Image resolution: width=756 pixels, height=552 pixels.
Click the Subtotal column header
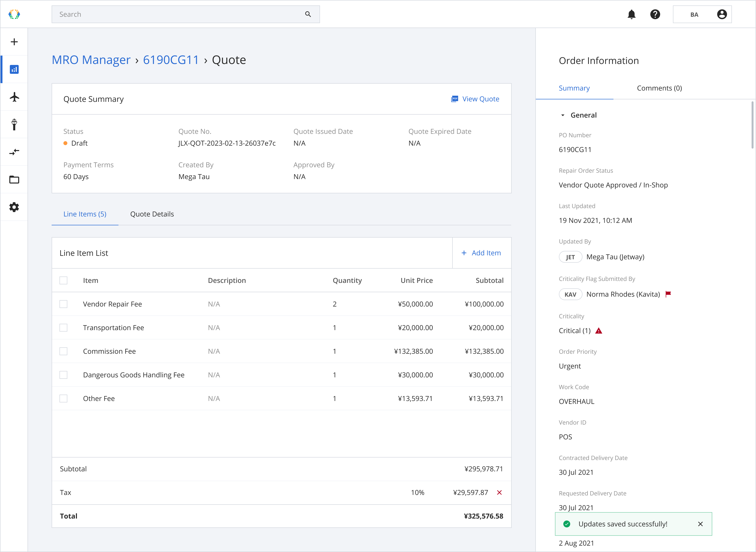pyautogui.click(x=490, y=280)
